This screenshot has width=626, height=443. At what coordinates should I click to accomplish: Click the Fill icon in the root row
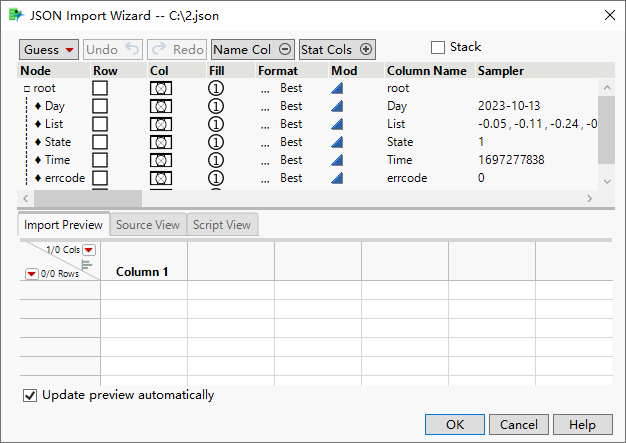pos(216,88)
